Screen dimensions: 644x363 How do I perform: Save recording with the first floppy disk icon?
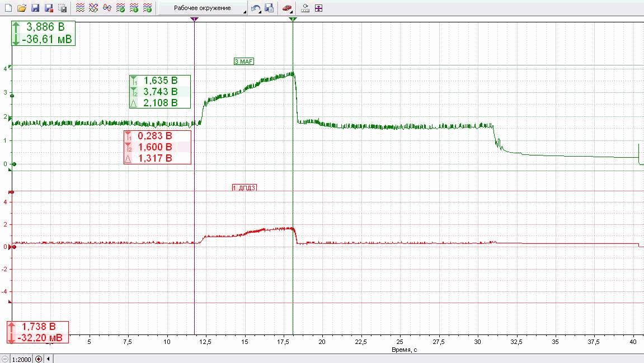pos(35,8)
